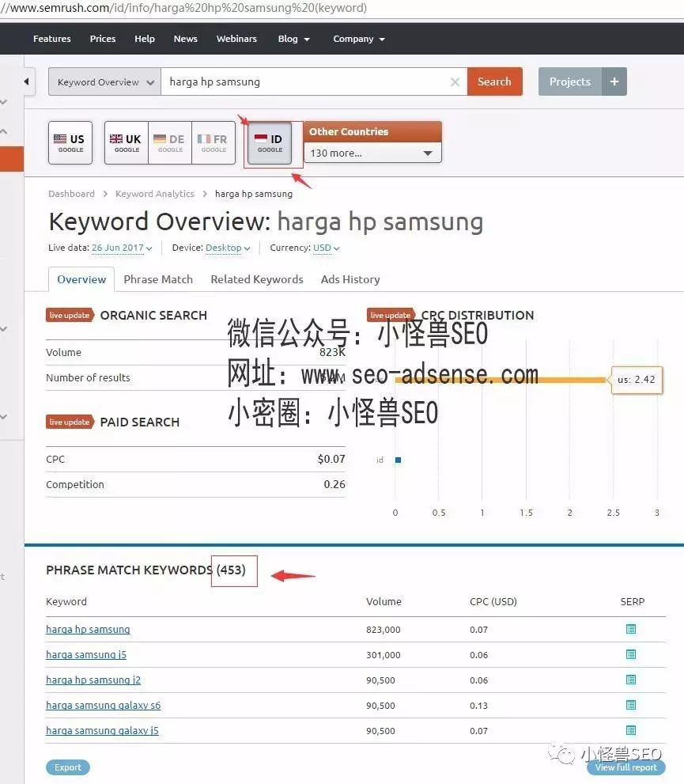Image resolution: width=684 pixels, height=784 pixels.
Task: Click the orange Search button
Action: click(495, 81)
